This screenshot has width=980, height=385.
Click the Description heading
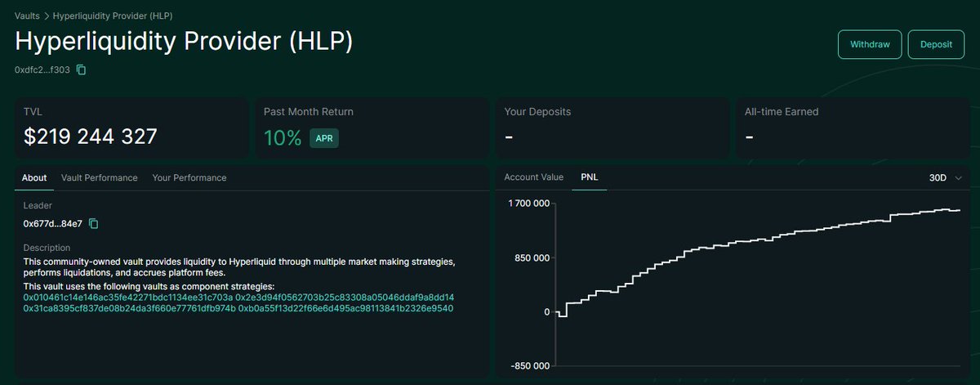[x=47, y=248]
